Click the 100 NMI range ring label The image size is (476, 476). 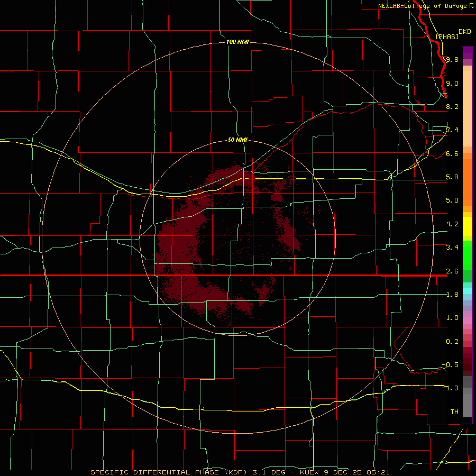pos(237,42)
